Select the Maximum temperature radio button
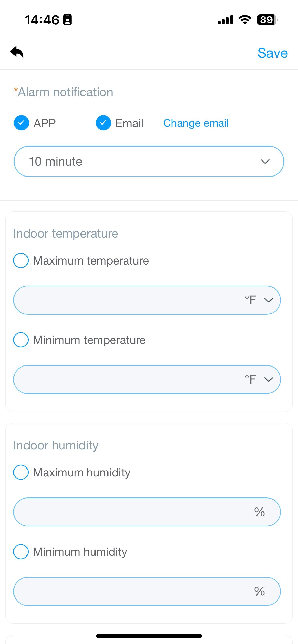 tap(21, 260)
